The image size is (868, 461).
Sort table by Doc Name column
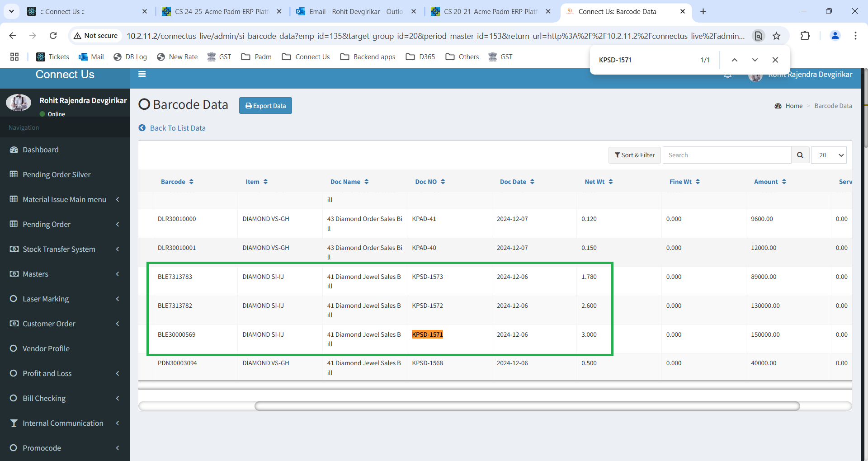pyautogui.click(x=349, y=182)
